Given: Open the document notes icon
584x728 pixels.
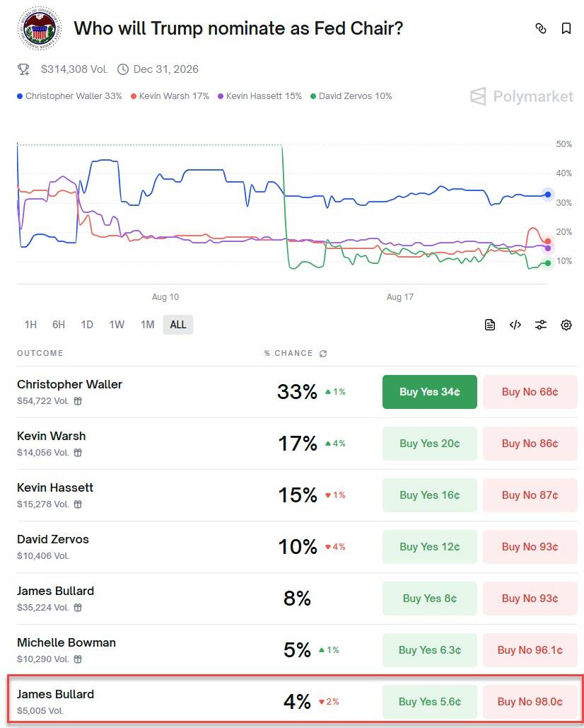Looking at the screenshot, I should click(490, 325).
